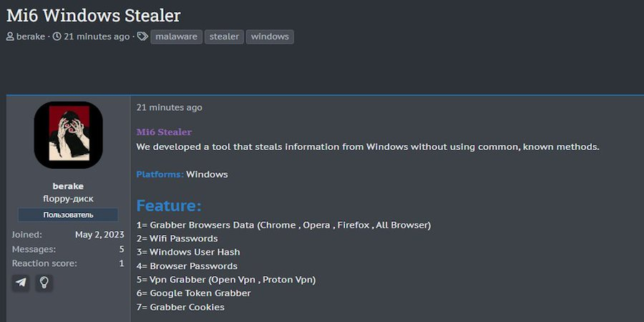
Task: Click the tags icon before the tag list
Action: (x=142, y=36)
